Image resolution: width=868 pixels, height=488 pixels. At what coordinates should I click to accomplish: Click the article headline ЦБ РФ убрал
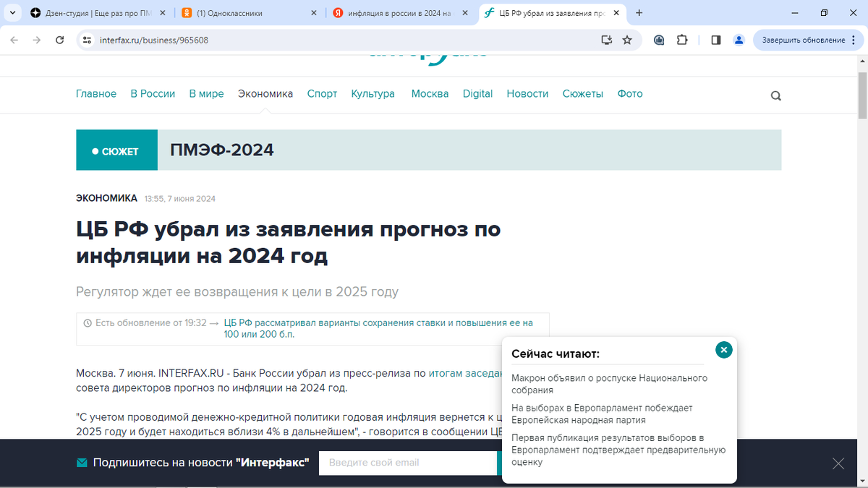tap(289, 242)
